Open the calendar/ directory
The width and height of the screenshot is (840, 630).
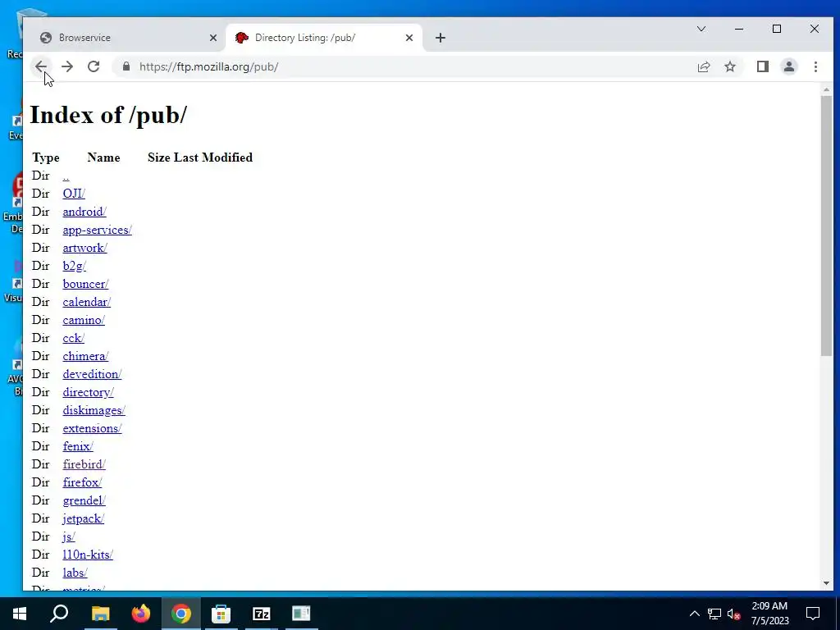point(87,302)
